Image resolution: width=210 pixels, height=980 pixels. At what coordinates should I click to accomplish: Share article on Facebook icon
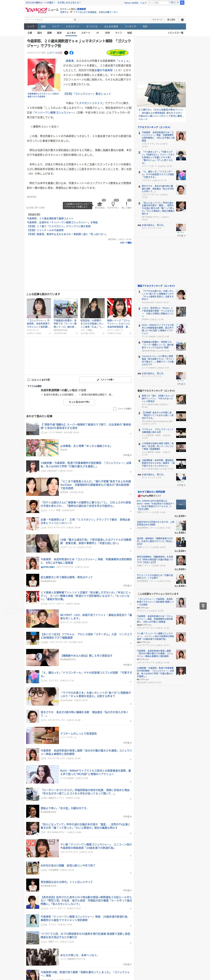pos(71,53)
